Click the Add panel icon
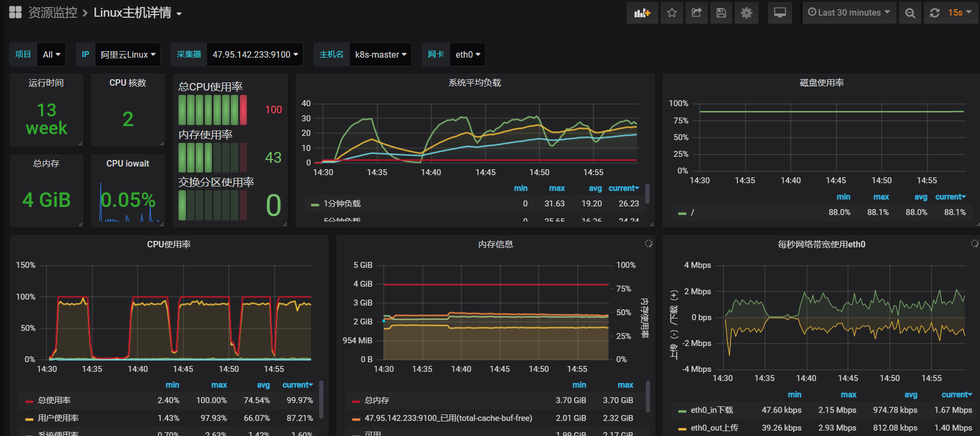The width and height of the screenshot is (980, 436). tap(642, 13)
